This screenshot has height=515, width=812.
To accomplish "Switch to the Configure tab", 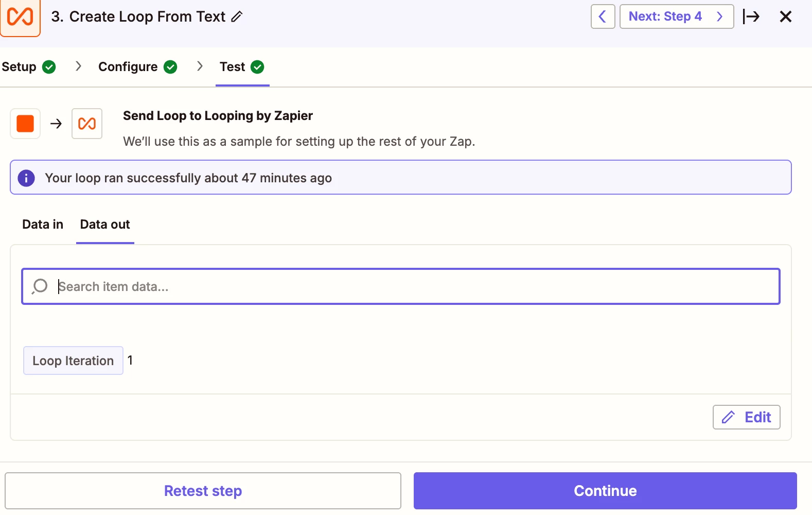I will pyautogui.click(x=128, y=67).
